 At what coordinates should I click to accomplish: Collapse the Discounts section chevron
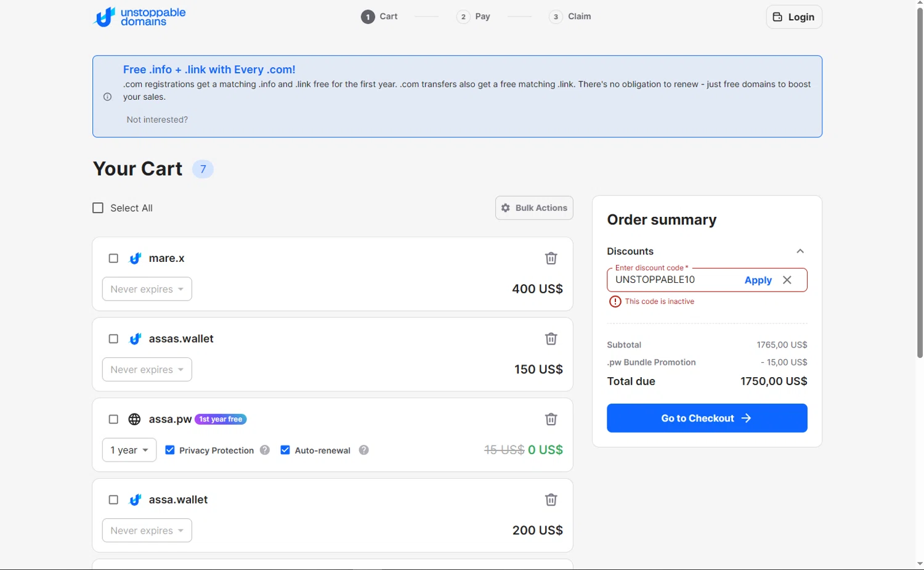click(x=800, y=251)
